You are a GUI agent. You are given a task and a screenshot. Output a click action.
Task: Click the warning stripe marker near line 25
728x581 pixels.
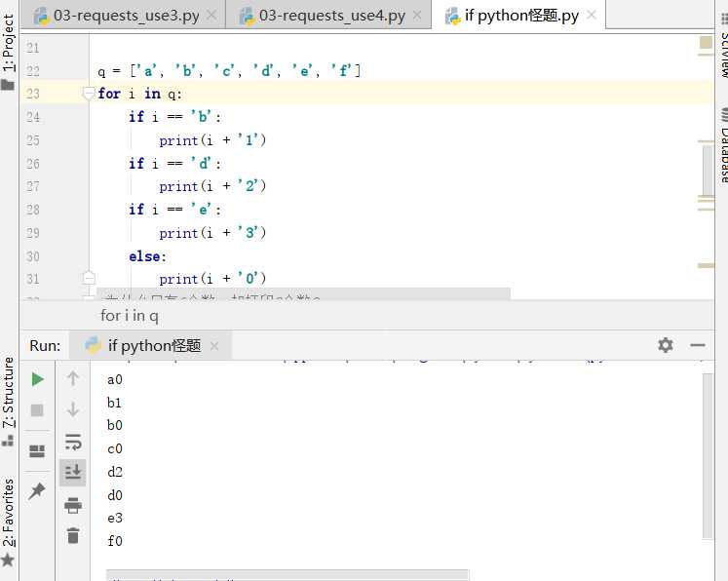706,141
